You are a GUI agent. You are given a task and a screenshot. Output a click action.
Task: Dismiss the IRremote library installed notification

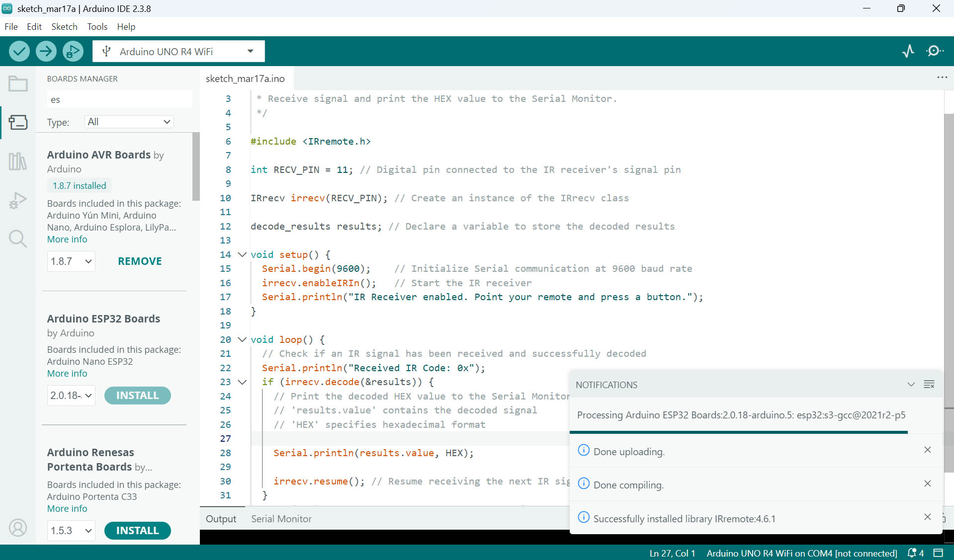tap(928, 517)
